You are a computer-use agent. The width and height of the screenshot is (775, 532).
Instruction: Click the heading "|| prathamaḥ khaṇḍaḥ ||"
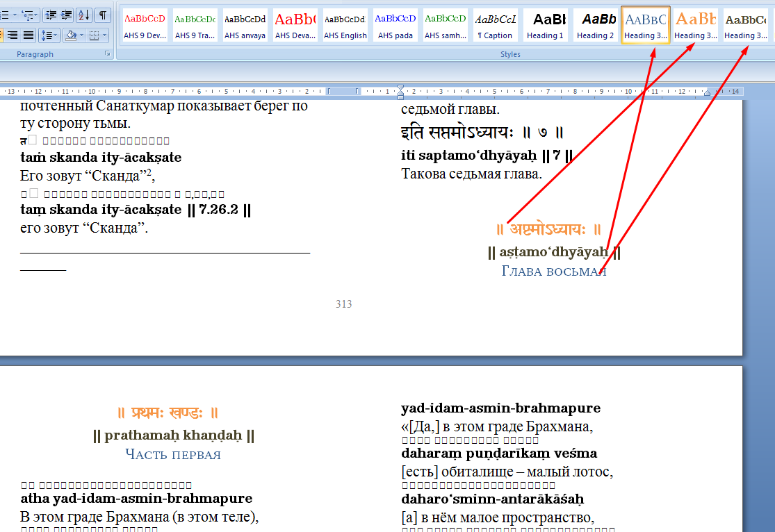[174, 435]
